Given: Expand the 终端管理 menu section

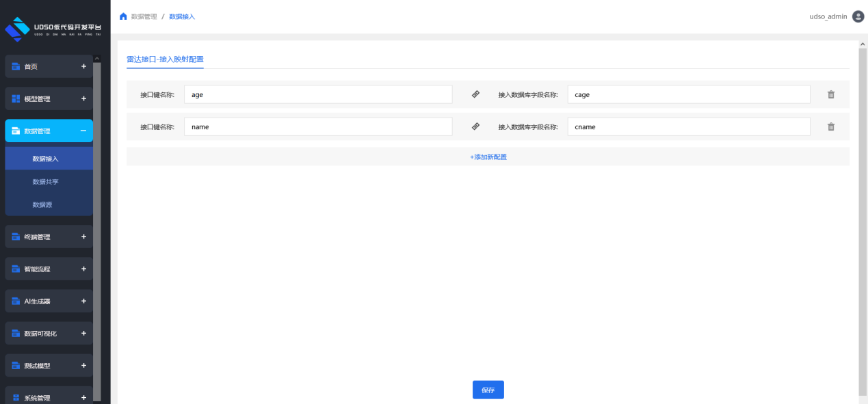Looking at the screenshot, I should [x=83, y=237].
